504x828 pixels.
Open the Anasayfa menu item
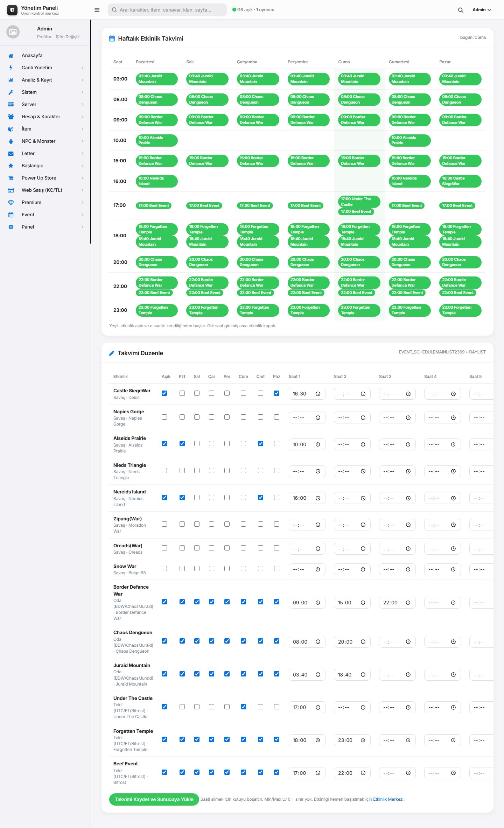(45, 56)
